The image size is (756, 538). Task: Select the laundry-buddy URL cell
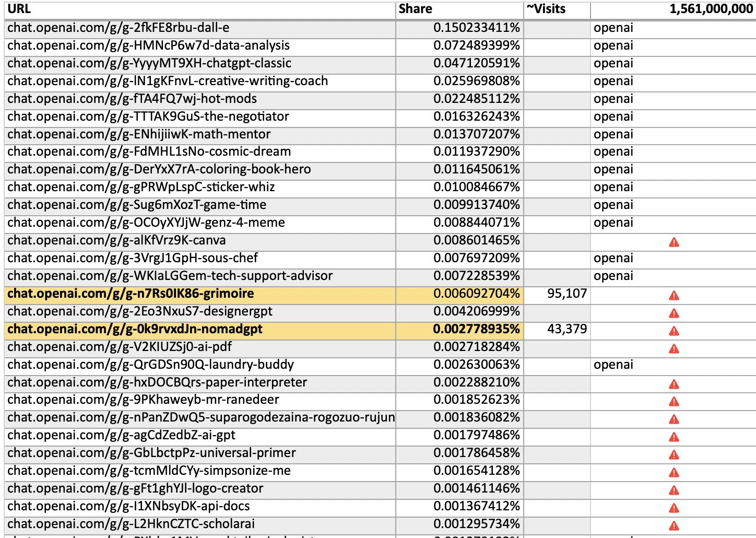click(200, 366)
